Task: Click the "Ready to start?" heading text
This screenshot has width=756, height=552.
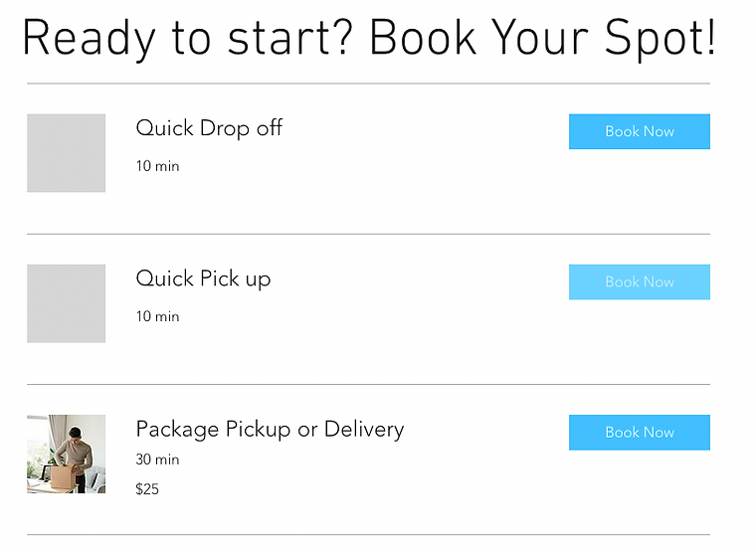Action: 189,40
